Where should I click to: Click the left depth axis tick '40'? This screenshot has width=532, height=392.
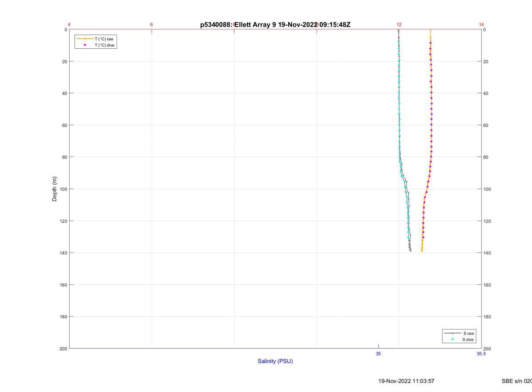(64, 93)
